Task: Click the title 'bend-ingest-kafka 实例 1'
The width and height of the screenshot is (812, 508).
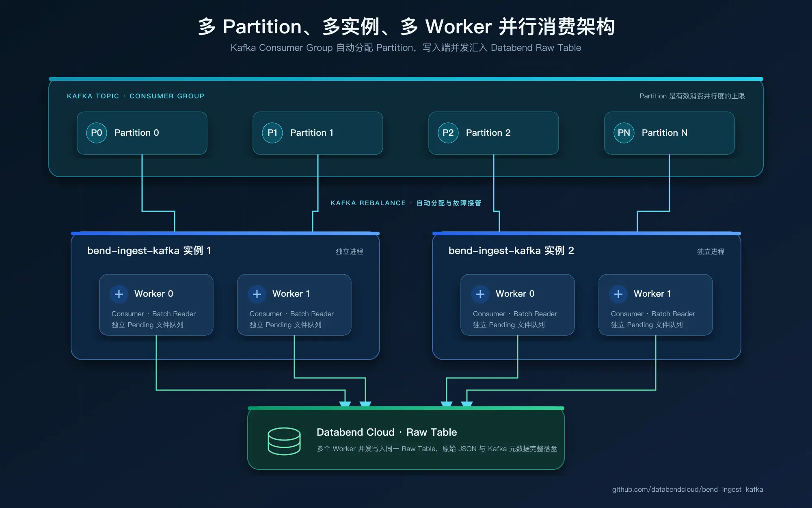Action: pos(149,251)
